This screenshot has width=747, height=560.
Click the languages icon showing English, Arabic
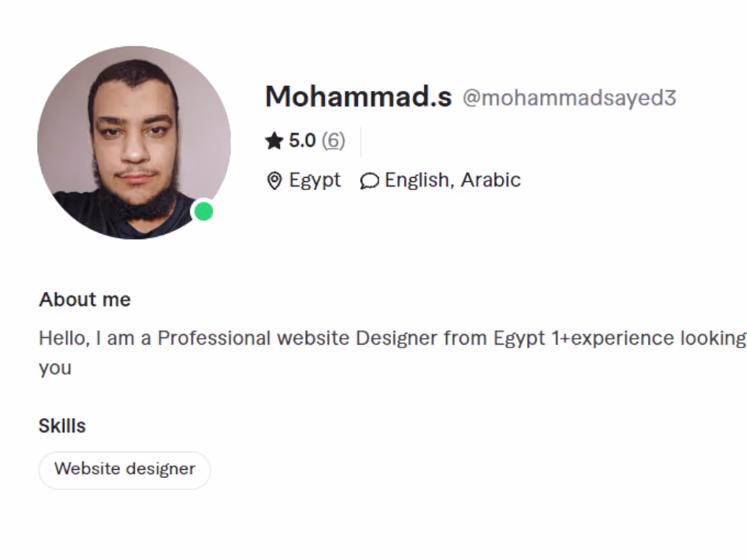click(369, 180)
